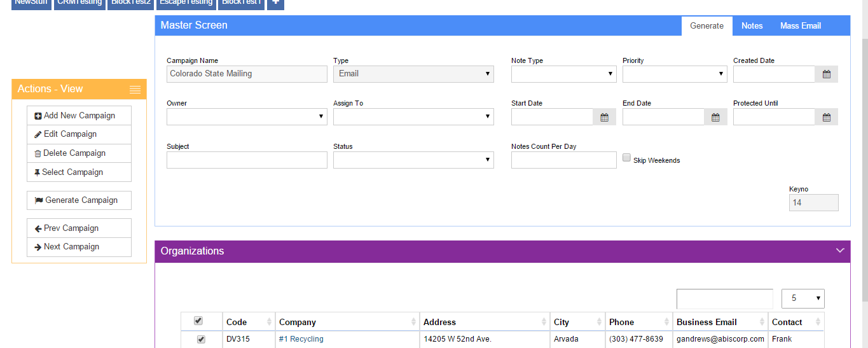Click the Generate Campaign button

pos(79,200)
